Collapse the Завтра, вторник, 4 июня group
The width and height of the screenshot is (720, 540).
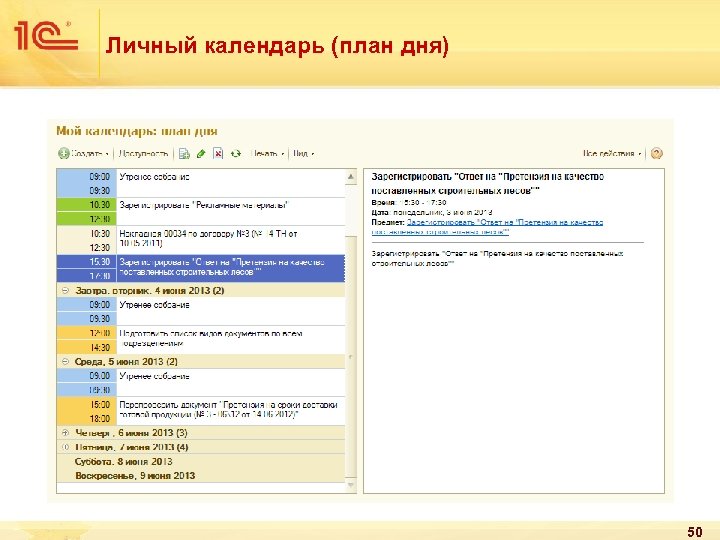(x=65, y=290)
